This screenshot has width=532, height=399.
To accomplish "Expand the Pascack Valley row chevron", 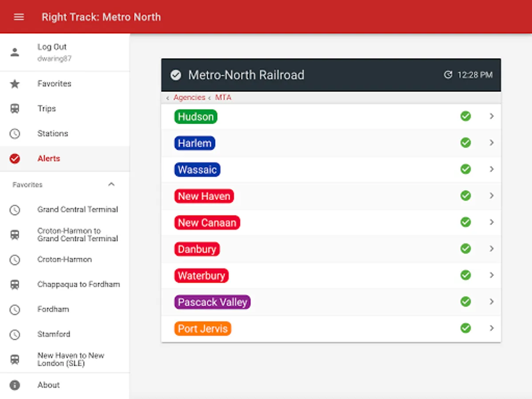I will click(491, 301).
